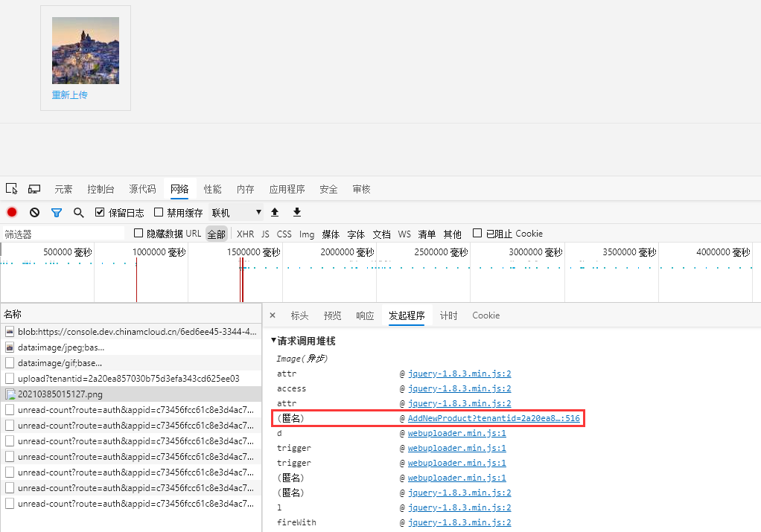The height and width of the screenshot is (532, 761).
Task: Click the 筛选器 filter input field
Action: pyautogui.click(x=63, y=234)
